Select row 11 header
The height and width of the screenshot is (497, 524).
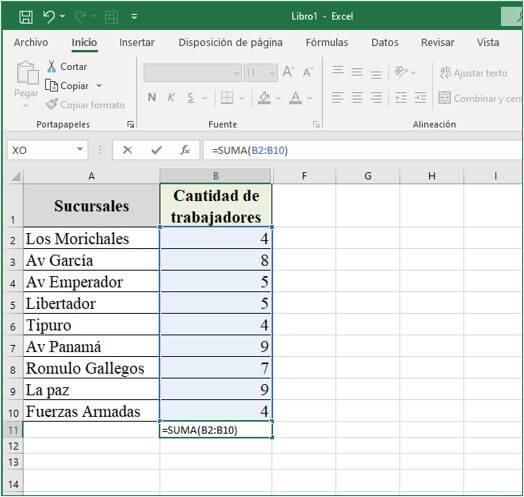[x=14, y=429]
